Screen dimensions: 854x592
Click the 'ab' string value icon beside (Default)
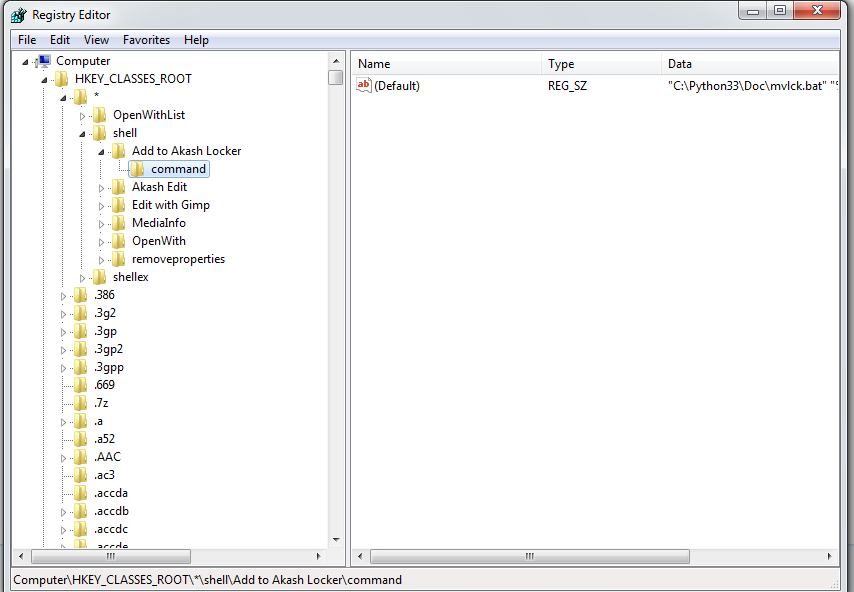point(363,86)
